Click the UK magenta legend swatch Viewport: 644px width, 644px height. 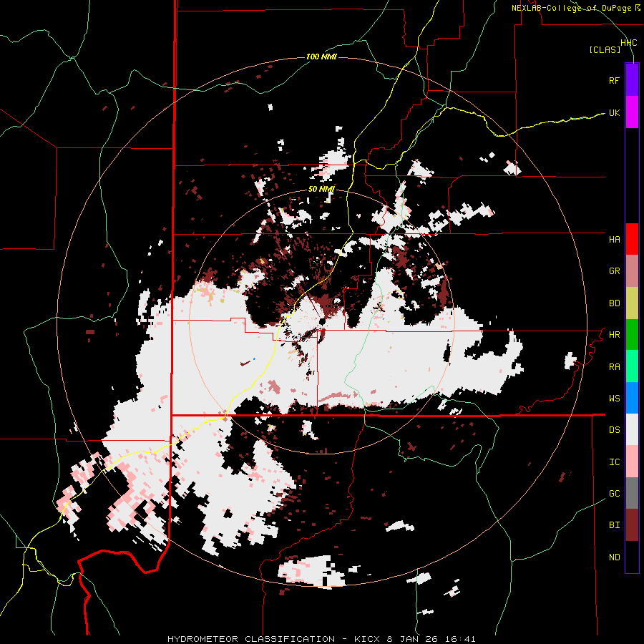click(x=632, y=112)
